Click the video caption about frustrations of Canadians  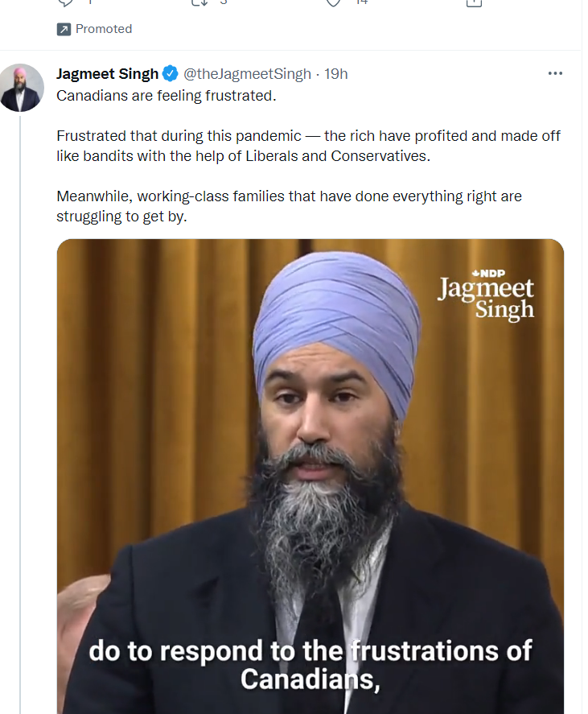[310, 664]
